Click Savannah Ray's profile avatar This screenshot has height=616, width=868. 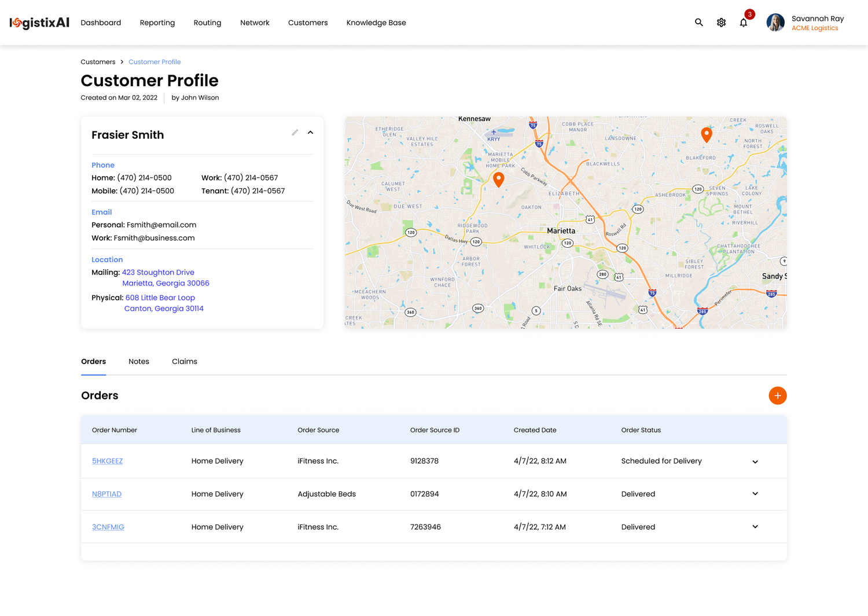point(775,23)
